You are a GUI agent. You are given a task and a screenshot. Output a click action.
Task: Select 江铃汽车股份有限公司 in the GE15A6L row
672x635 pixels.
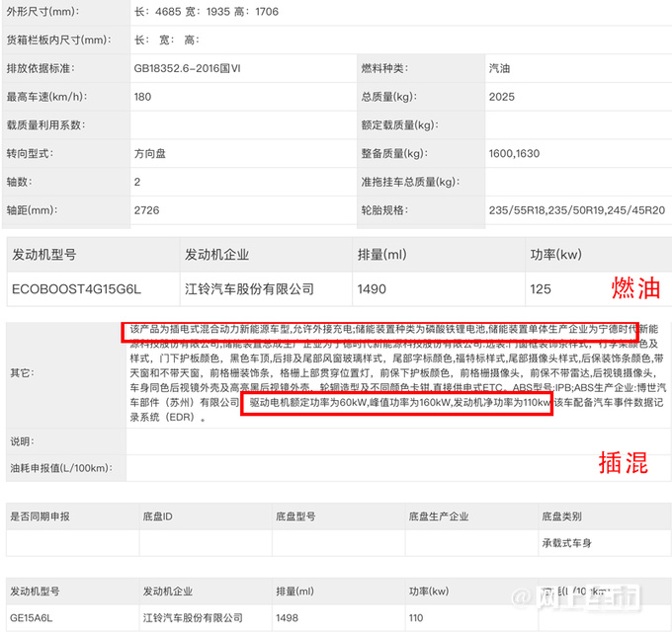point(193,618)
